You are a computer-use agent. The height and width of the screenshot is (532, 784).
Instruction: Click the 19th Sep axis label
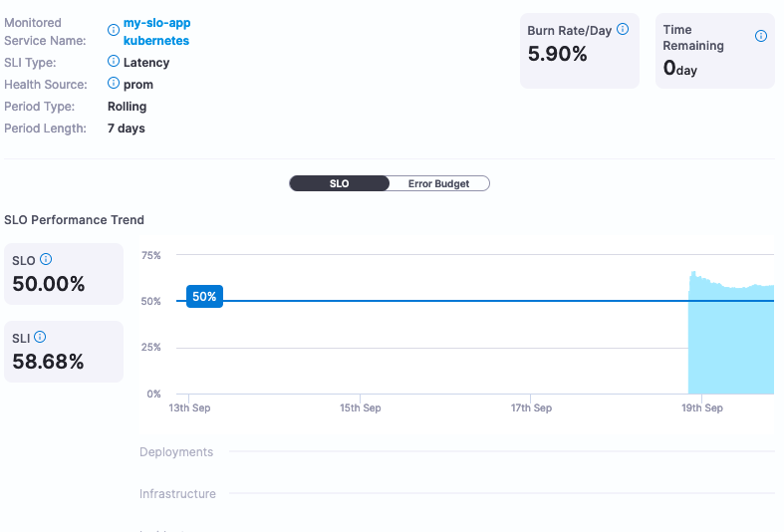point(702,408)
